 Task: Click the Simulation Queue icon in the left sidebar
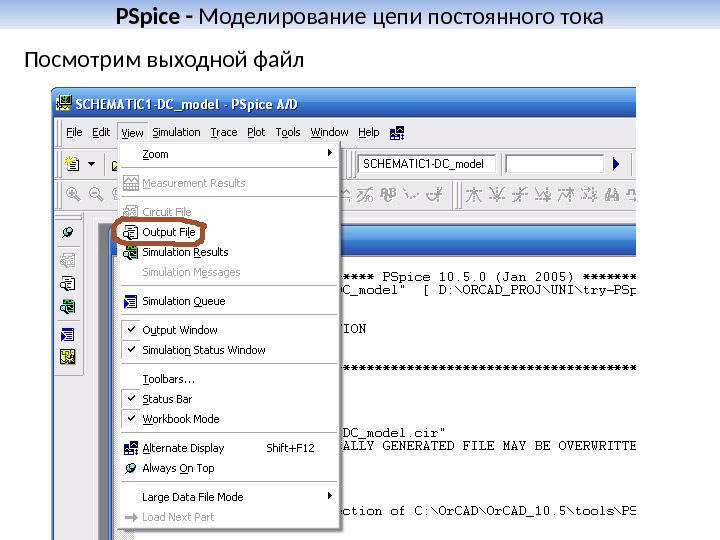point(68,334)
